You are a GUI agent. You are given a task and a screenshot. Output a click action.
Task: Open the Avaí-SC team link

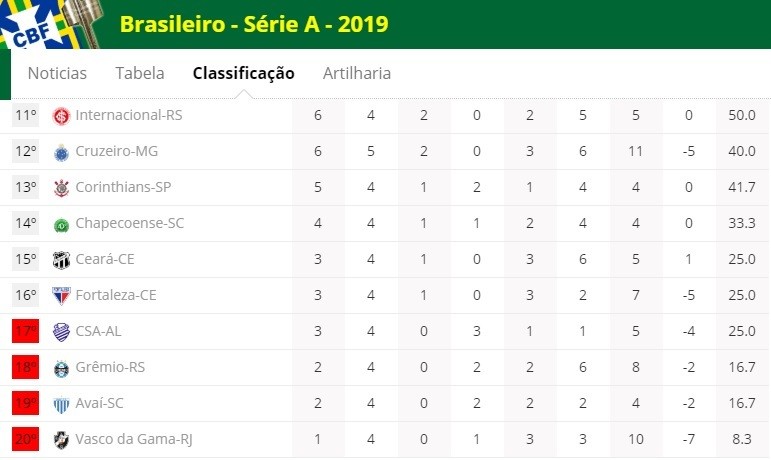tap(99, 403)
